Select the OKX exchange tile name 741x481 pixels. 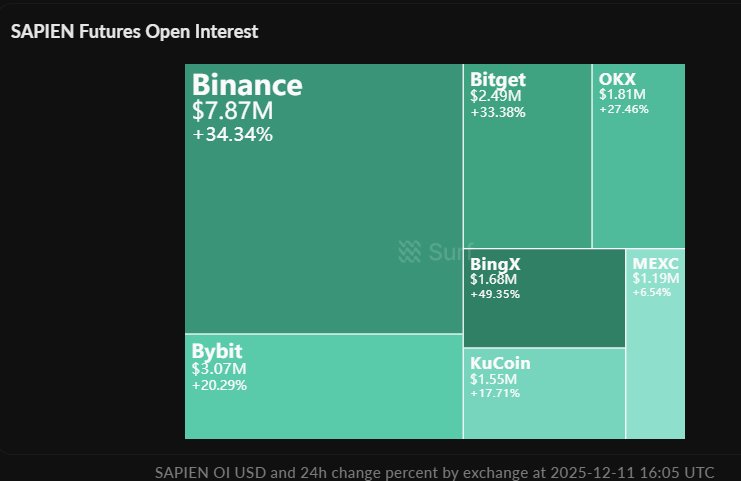pyautogui.click(x=617, y=80)
